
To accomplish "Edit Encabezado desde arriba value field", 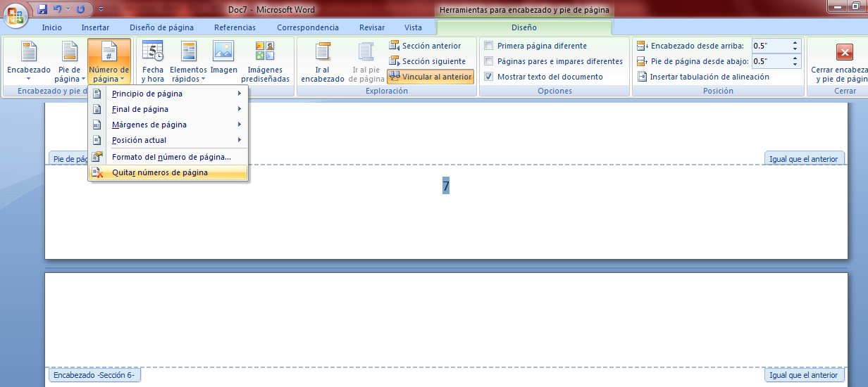I will (x=771, y=46).
